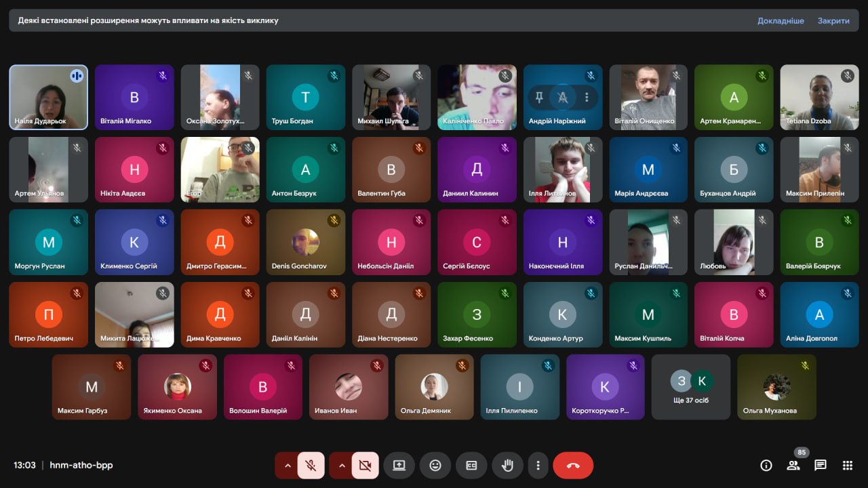Toggle the camera on/off button
868x488 pixels.
click(365, 466)
